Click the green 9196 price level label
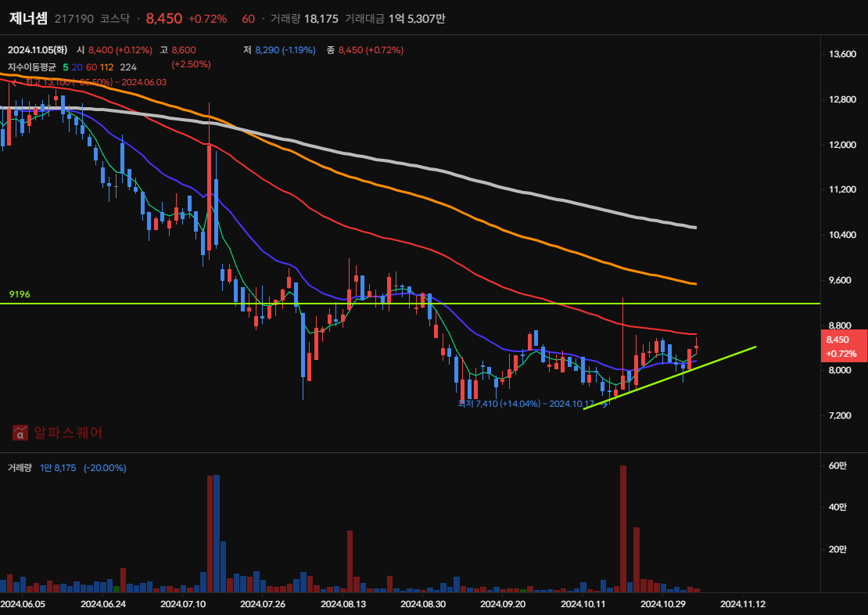 [20, 294]
